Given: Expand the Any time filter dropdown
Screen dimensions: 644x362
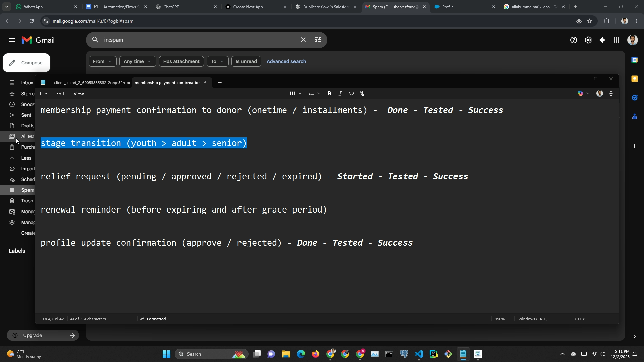Looking at the screenshot, I should coord(138,61).
